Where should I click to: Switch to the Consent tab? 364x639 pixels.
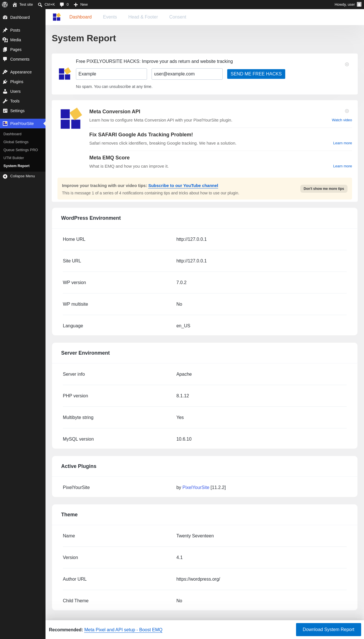tap(178, 17)
